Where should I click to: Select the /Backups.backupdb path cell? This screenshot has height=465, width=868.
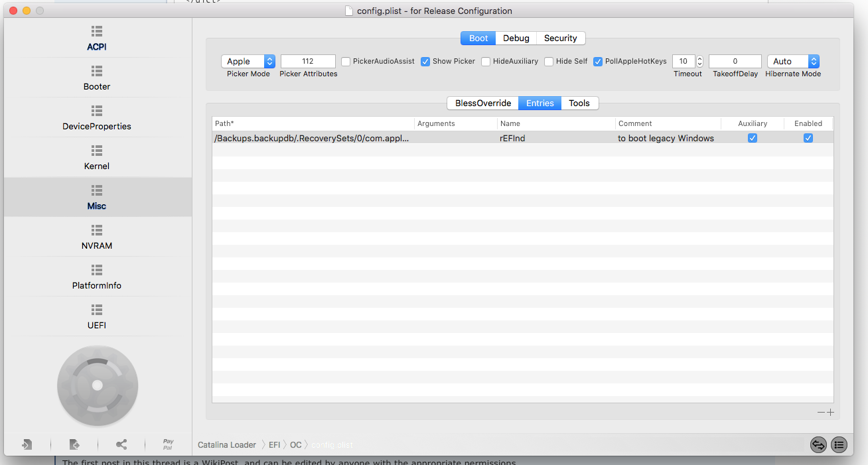click(x=313, y=138)
